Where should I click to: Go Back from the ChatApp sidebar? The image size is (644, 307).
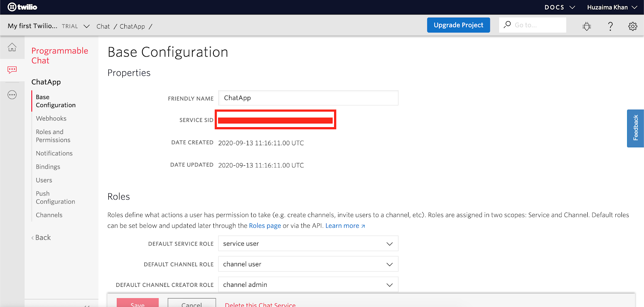(41, 237)
